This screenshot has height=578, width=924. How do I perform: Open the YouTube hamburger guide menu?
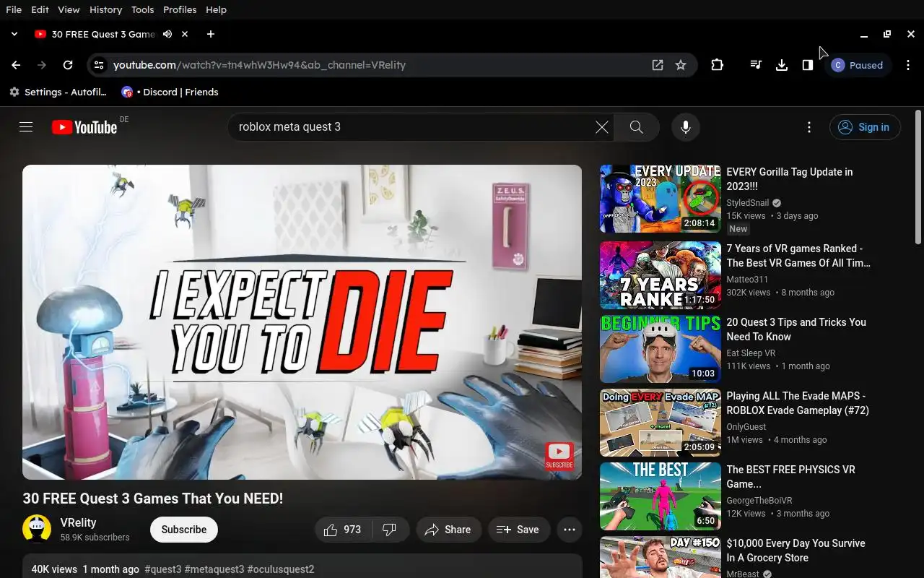[26, 127]
